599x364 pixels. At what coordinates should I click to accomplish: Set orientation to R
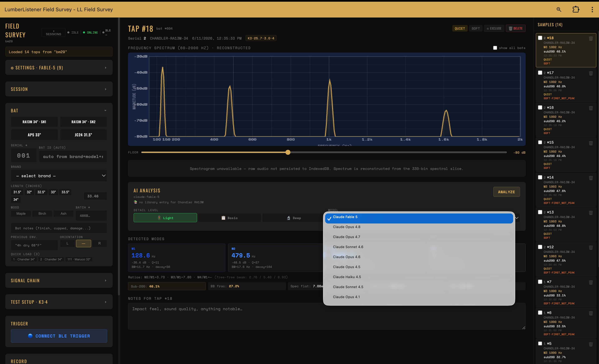coord(99,243)
